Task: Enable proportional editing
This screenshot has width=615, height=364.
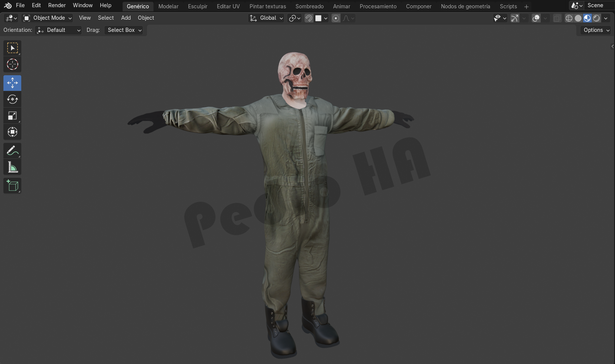Action: [x=336, y=18]
